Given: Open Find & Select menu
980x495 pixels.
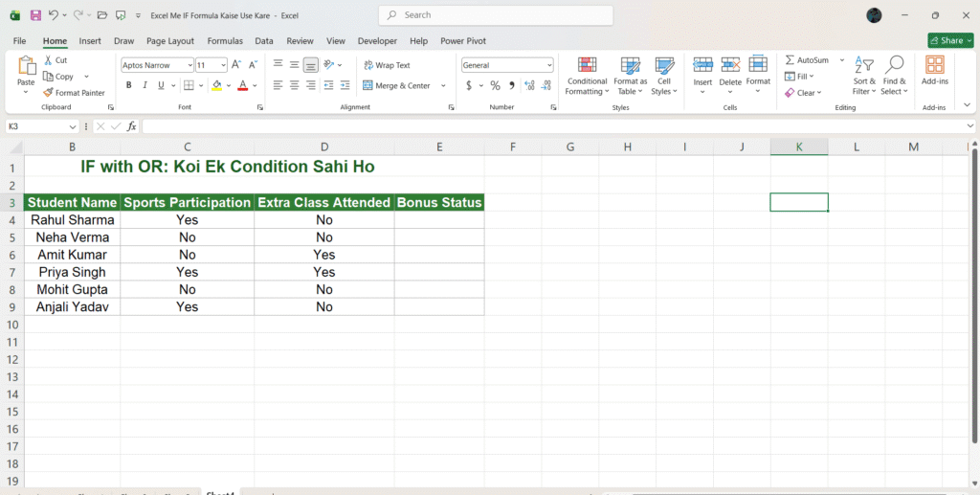Looking at the screenshot, I should tap(894, 77).
